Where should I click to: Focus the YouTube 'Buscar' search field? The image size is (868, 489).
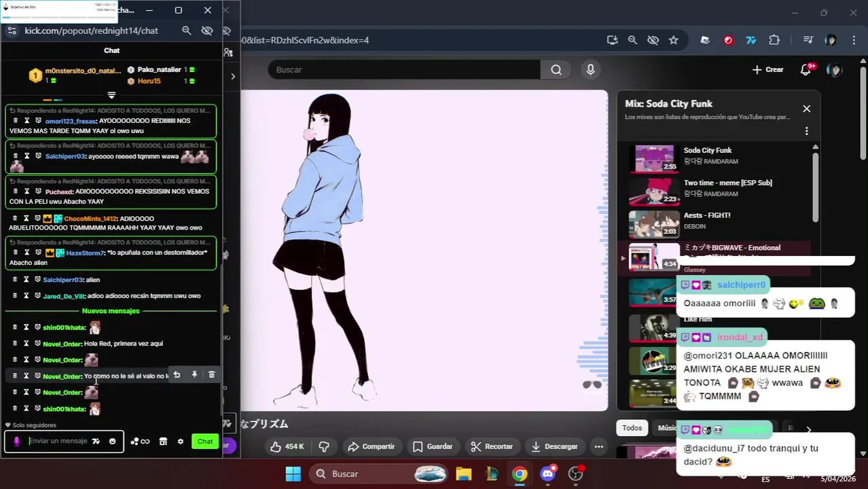[x=404, y=70]
